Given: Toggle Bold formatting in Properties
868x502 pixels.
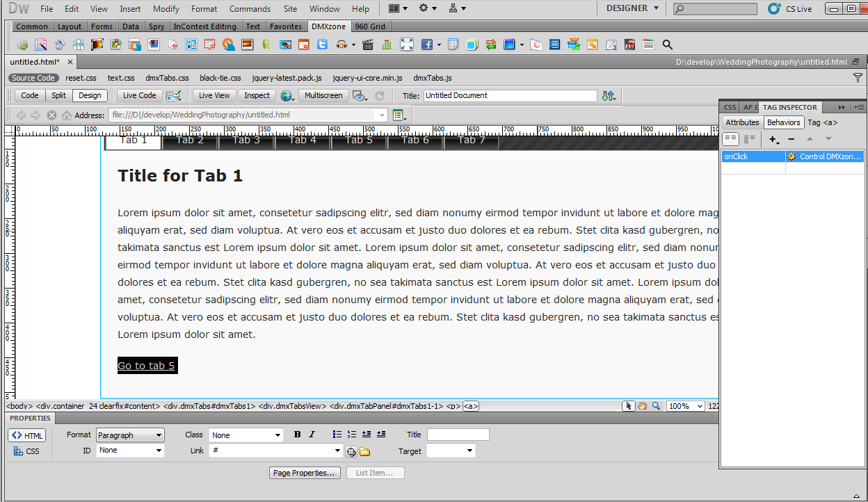Looking at the screenshot, I should point(298,435).
